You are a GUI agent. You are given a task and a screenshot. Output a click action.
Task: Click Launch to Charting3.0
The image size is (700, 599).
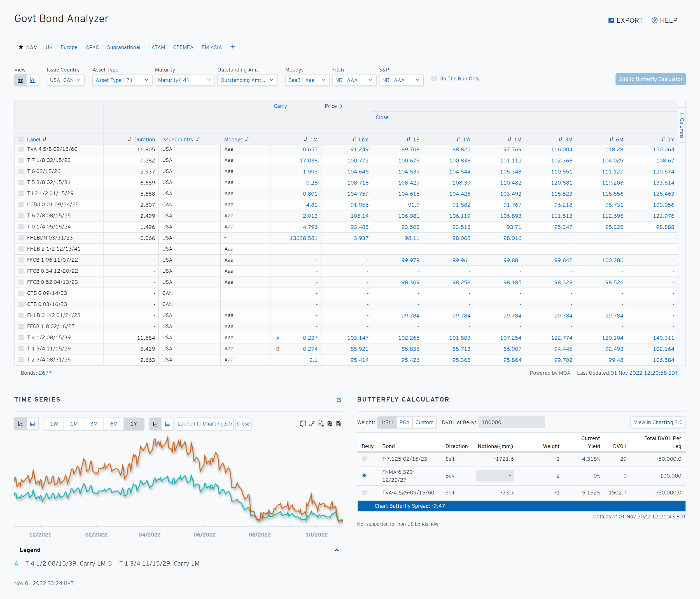coord(205,424)
